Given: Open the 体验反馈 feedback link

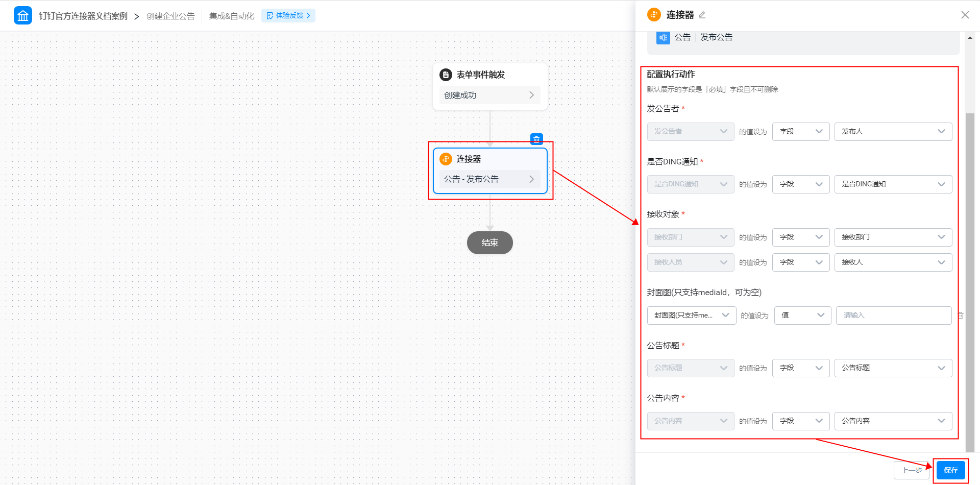Looking at the screenshot, I should coord(288,16).
